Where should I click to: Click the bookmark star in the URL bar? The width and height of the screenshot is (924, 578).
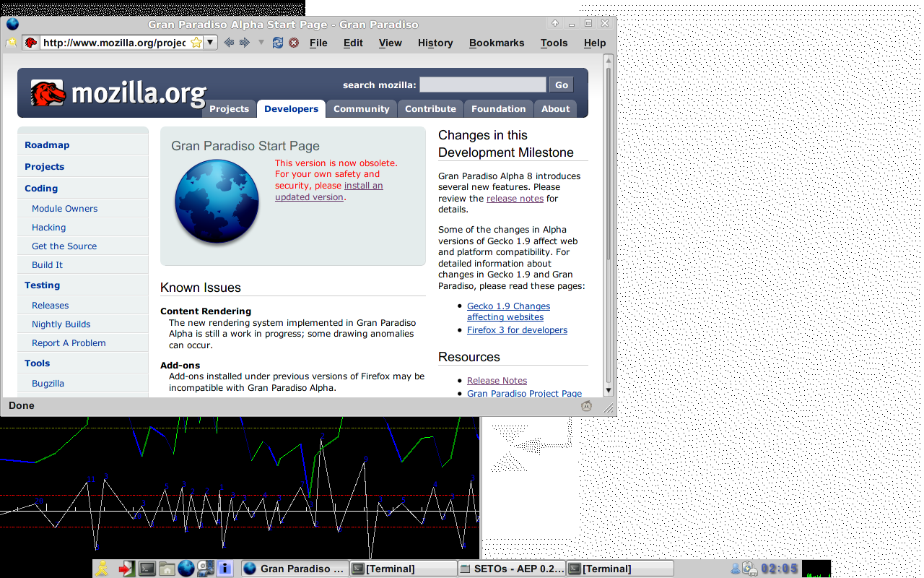(196, 43)
